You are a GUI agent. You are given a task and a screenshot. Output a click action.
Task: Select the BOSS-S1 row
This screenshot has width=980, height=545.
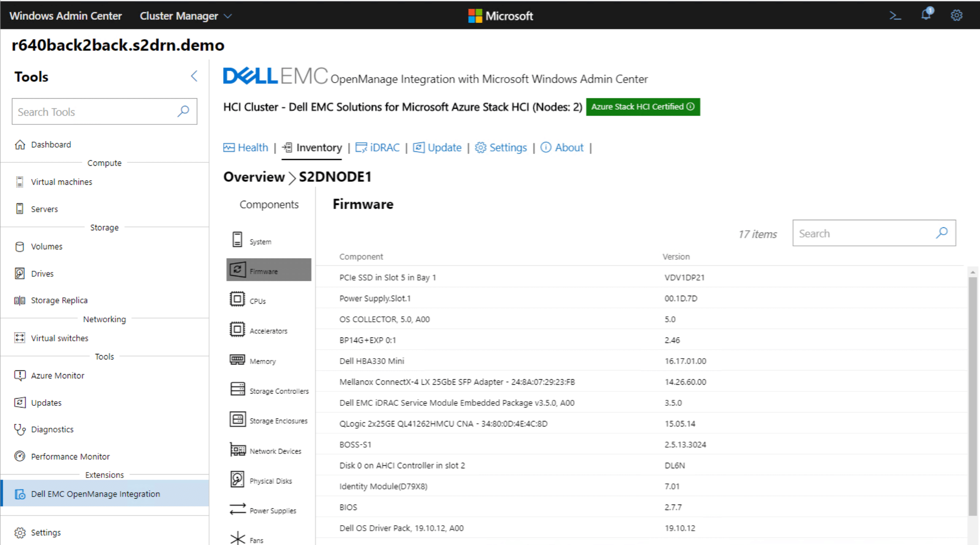click(x=642, y=444)
